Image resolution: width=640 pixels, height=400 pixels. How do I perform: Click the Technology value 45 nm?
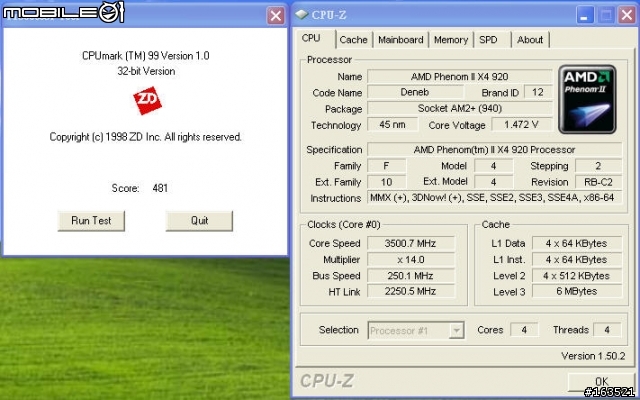(x=392, y=124)
